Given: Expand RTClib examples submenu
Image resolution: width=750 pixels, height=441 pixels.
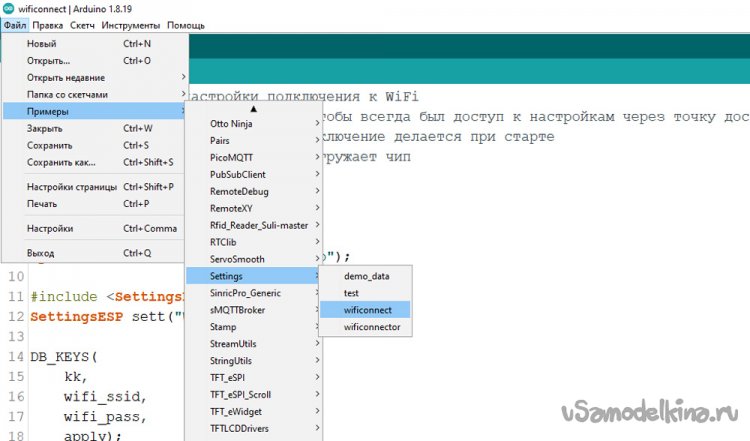Looking at the screenshot, I should point(254,243).
